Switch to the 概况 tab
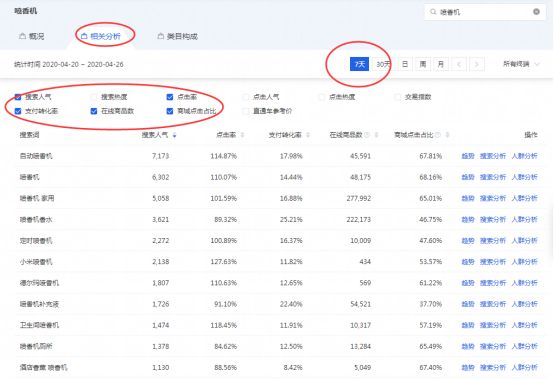Image resolution: width=554 pixels, height=379 pixels. pos(32,36)
